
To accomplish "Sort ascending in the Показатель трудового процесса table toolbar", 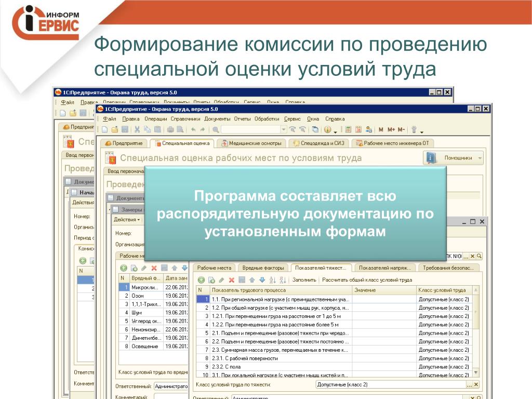I will (272, 280).
